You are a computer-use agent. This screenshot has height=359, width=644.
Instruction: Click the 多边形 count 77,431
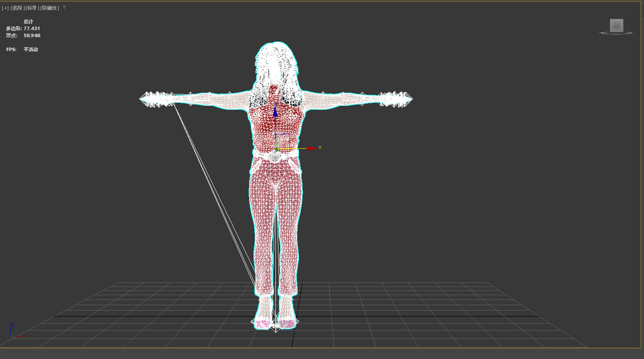click(32, 29)
